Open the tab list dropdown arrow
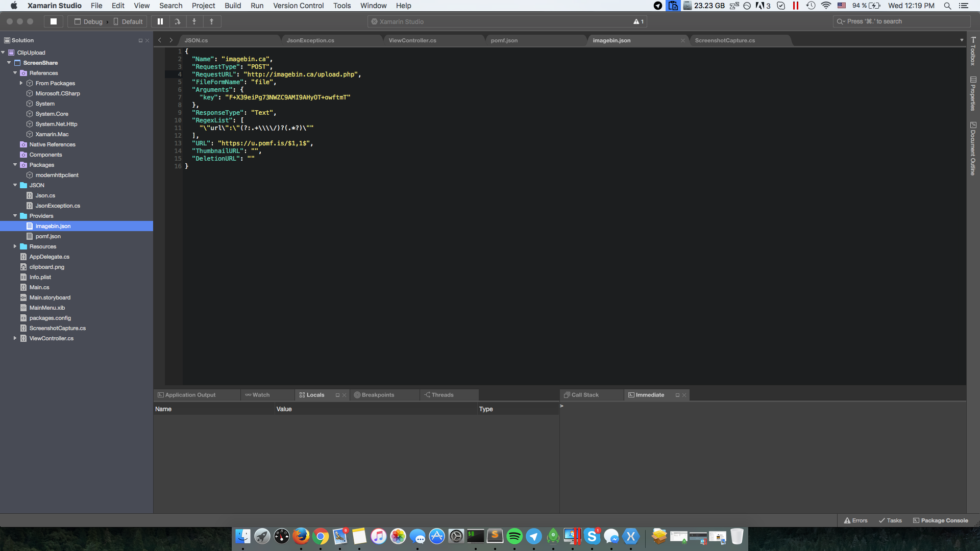Image resolution: width=980 pixels, height=551 pixels. pyautogui.click(x=962, y=40)
